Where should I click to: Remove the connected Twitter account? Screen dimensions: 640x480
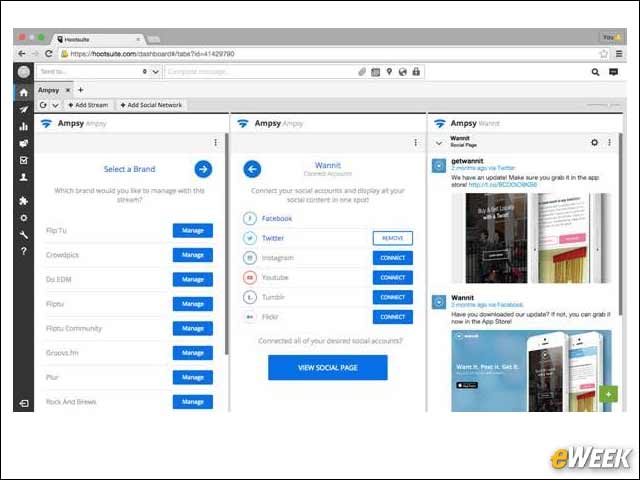[x=393, y=238]
